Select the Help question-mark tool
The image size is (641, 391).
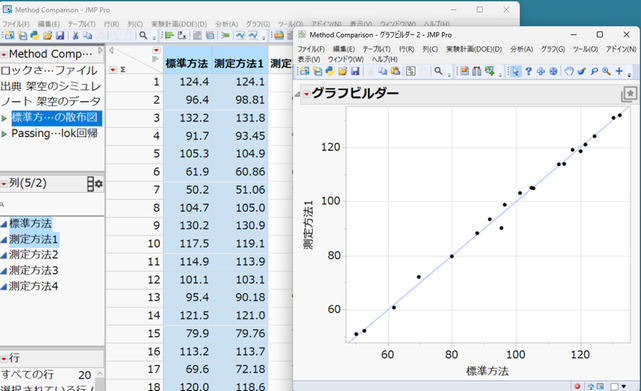528,71
